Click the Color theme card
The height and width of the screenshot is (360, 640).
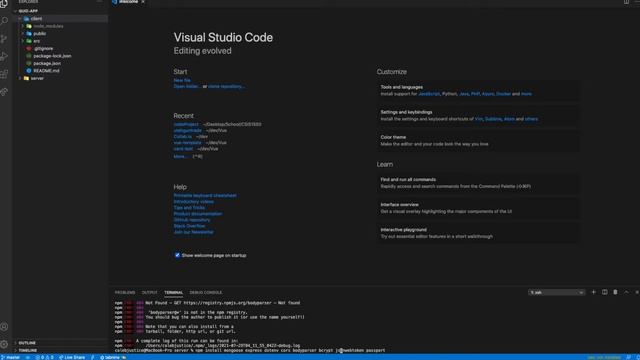coord(478,140)
